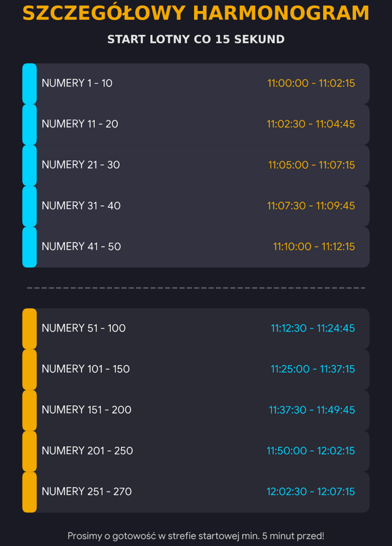This screenshot has height=546, width=392.
Task: Click the 12:02:30 - 12:07:15 time range
Action: pos(311,492)
